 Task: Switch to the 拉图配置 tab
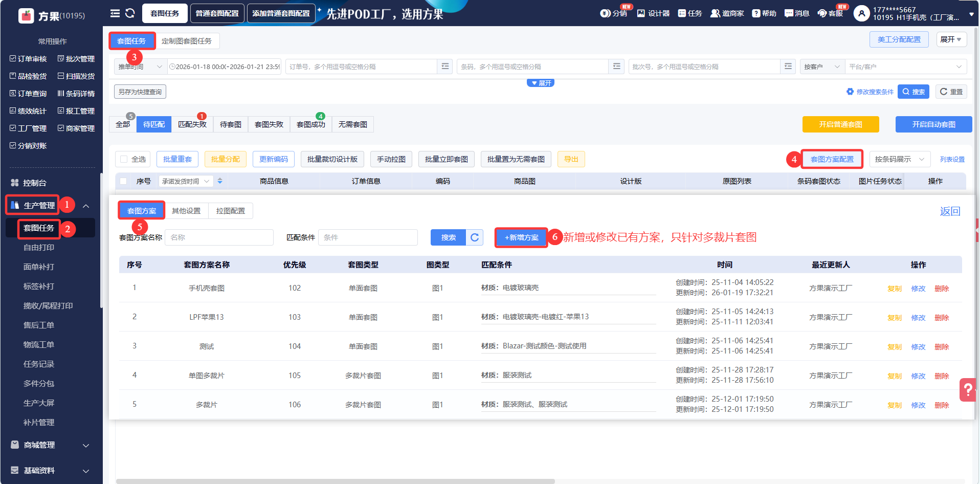(230, 211)
